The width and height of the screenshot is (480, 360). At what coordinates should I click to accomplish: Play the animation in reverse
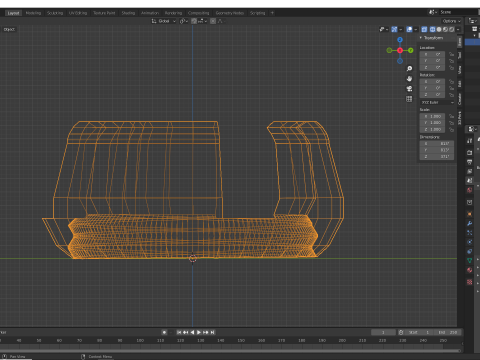tap(192, 332)
